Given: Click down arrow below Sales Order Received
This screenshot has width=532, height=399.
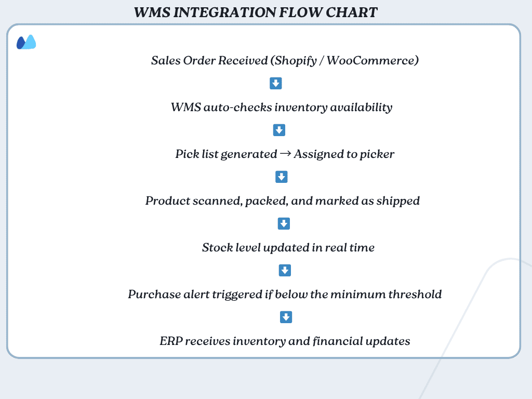Looking at the screenshot, I should pyautogui.click(x=275, y=84).
